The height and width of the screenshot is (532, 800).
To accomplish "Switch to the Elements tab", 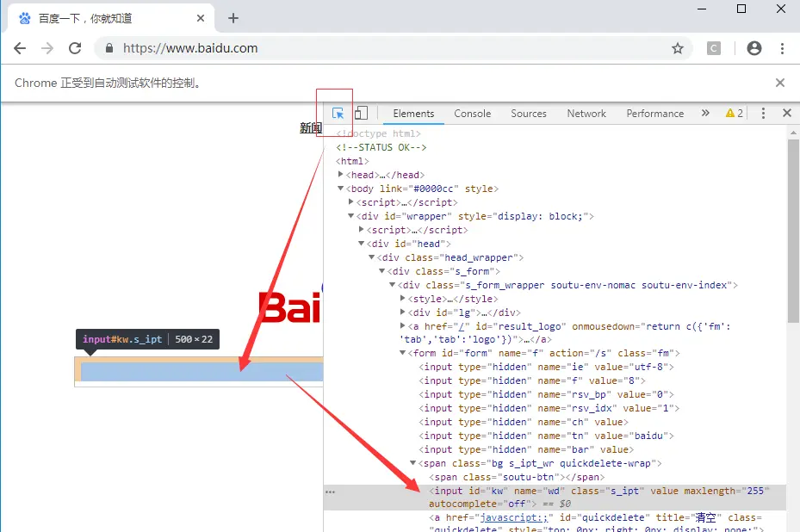I will click(413, 114).
